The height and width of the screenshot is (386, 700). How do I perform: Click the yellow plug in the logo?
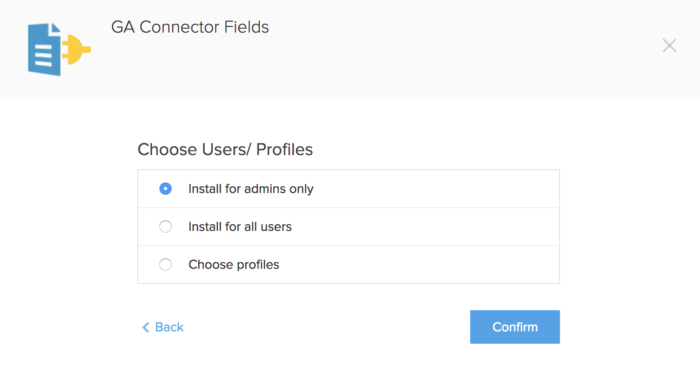click(x=76, y=49)
